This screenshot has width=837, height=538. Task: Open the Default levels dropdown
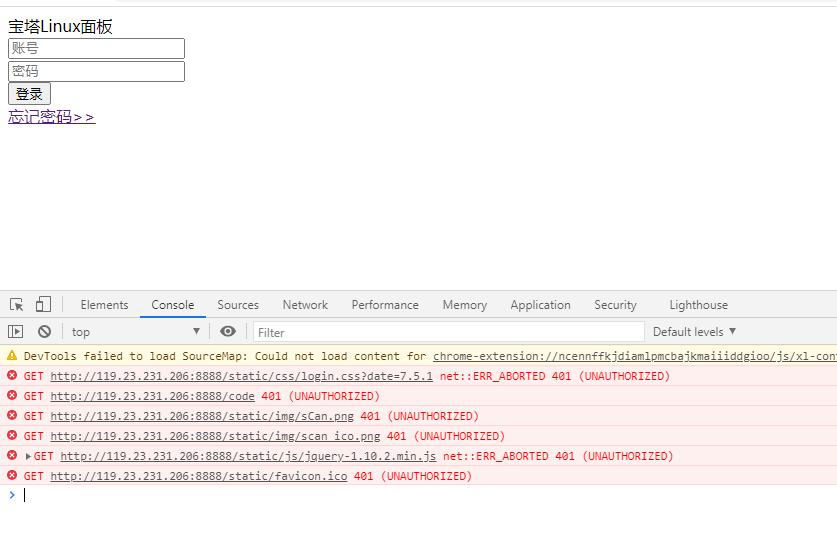pyautogui.click(x=694, y=332)
